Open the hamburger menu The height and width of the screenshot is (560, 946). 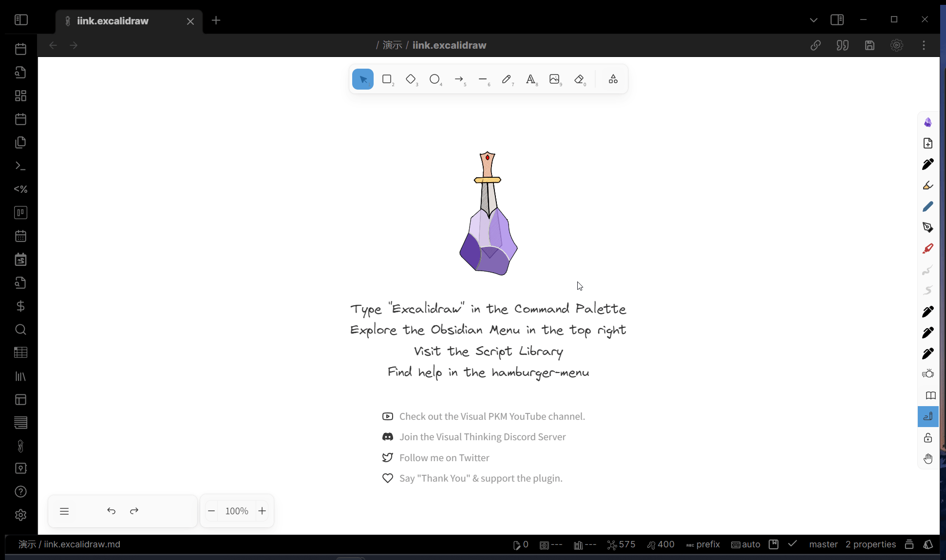pyautogui.click(x=64, y=511)
